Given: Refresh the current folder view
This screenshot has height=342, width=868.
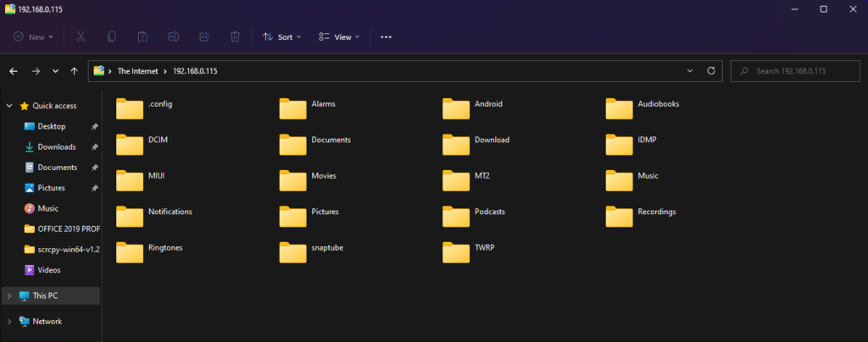Looking at the screenshot, I should [x=710, y=71].
